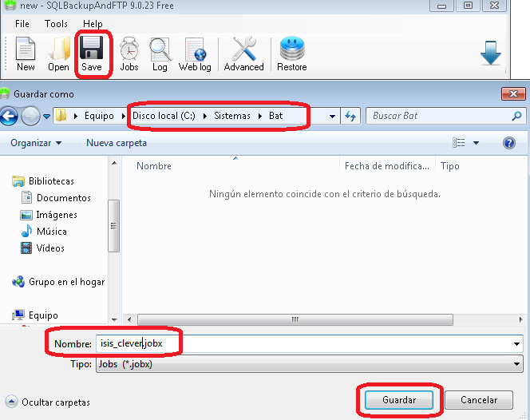Collapse folders with Ocultar carpetas
The image size is (530, 420).
click(x=48, y=402)
